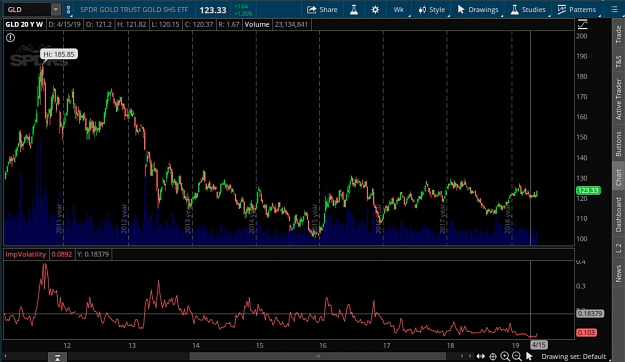Click the left scroll arrow at bottom left

coord(6,356)
